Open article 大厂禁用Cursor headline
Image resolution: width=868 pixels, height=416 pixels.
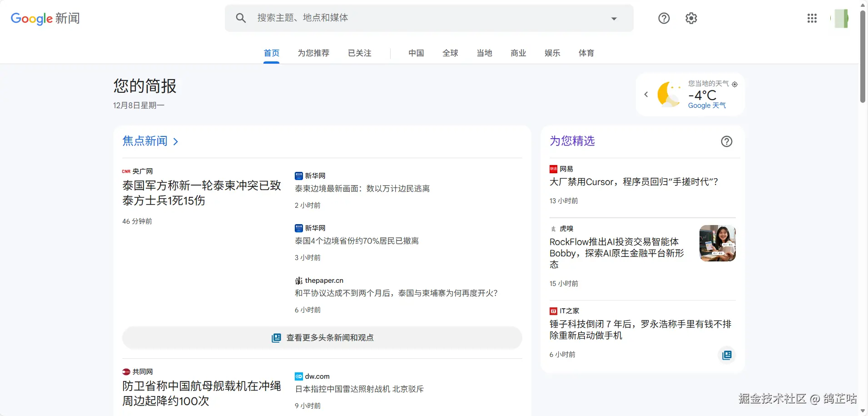point(634,182)
